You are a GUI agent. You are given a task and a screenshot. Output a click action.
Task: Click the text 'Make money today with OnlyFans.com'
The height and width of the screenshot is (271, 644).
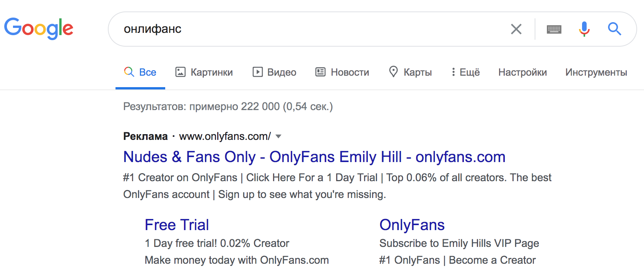[x=237, y=260]
